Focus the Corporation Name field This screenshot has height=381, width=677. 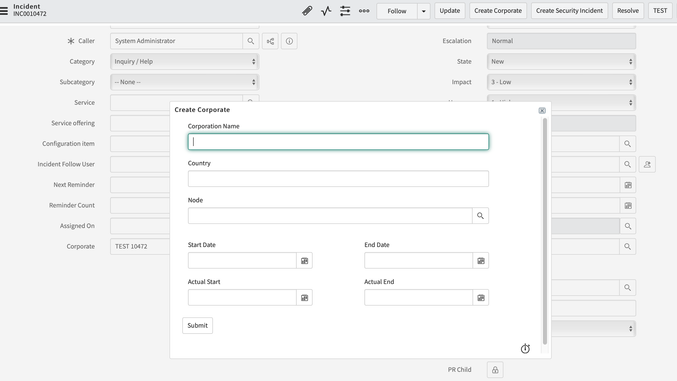338,142
